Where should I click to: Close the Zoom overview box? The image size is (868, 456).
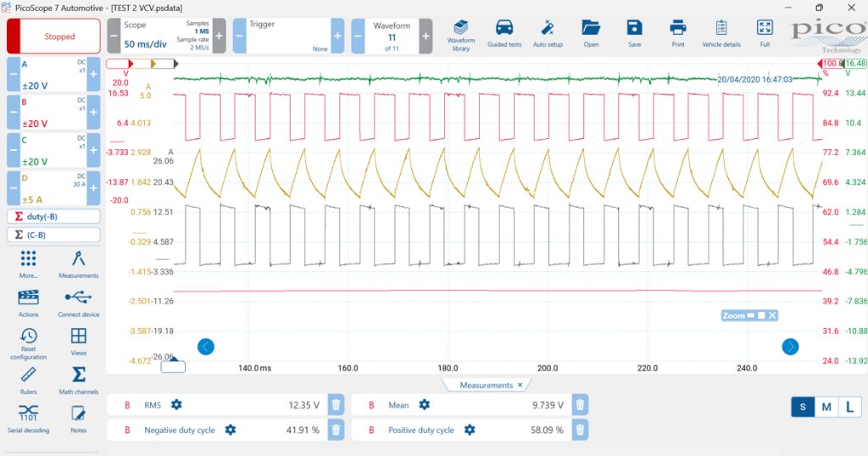772,315
